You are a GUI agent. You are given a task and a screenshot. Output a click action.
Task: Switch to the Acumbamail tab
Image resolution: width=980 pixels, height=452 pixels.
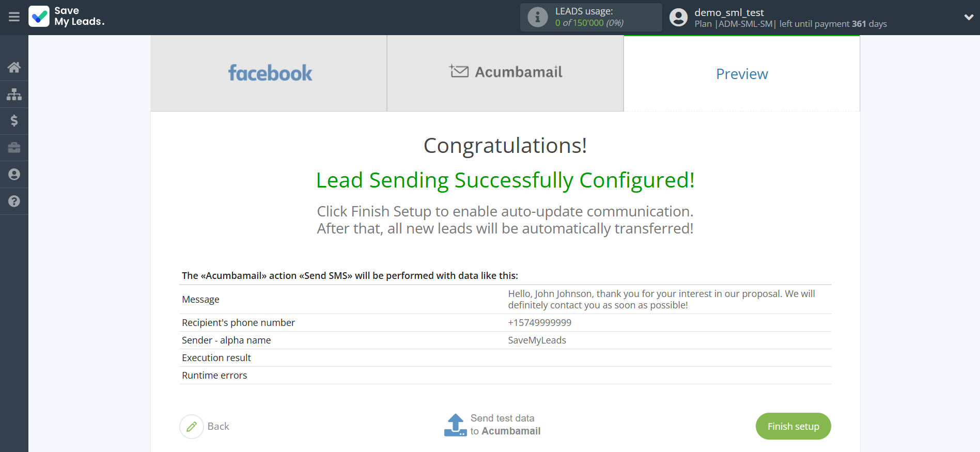click(505, 73)
